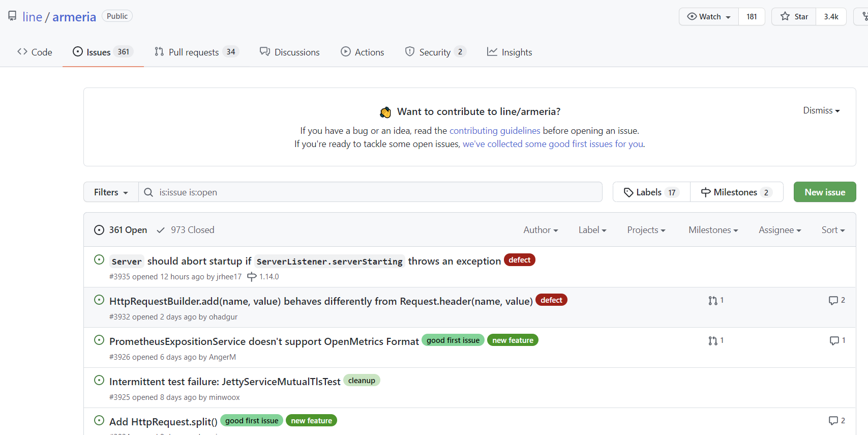Click the open circle icon beside 361 Open
868x435 pixels.
(x=99, y=230)
